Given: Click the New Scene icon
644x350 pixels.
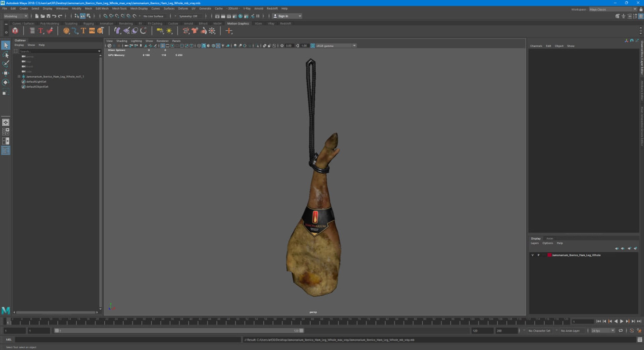Looking at the screenshot, I should [x=37, y=16].
